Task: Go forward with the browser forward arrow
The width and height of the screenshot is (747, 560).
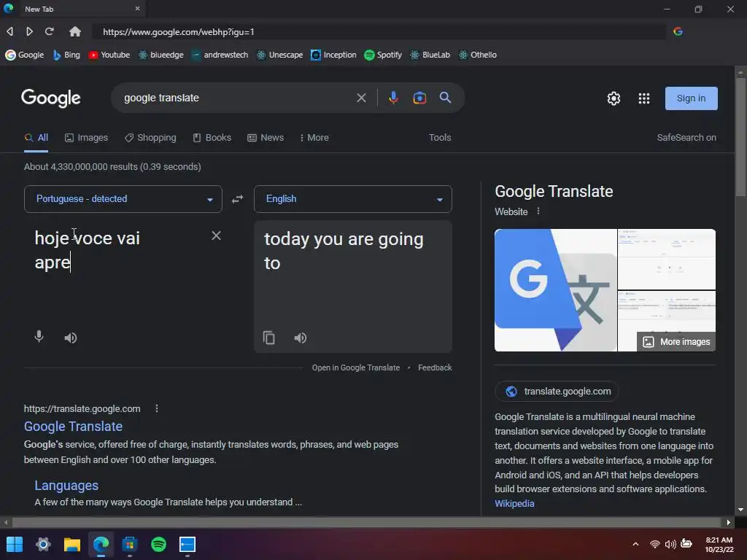Action: 29,31
